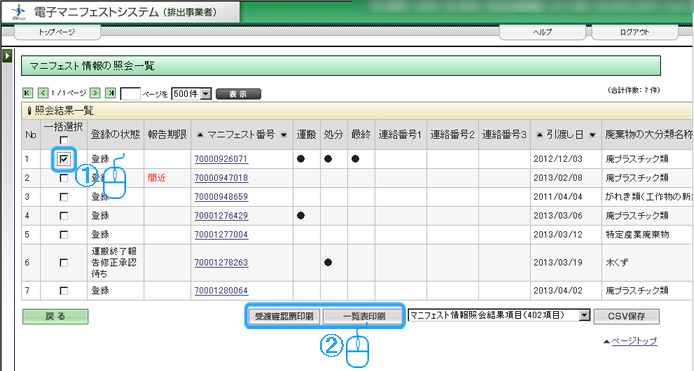This screenshot has height=371, width=694.
Task: Click the 一覧表印刷 button
Action: coord(364,316)
